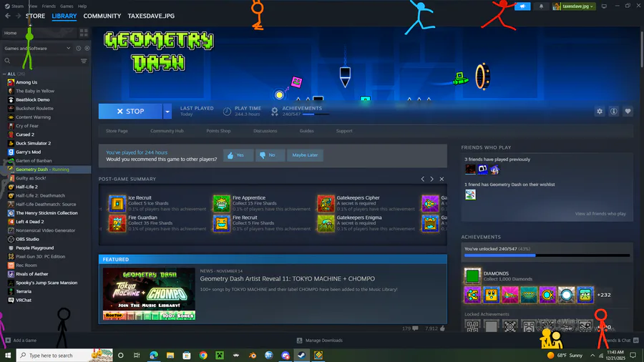Open notifications bell icon
644x362 pixels.
click(x=542, y=6)
